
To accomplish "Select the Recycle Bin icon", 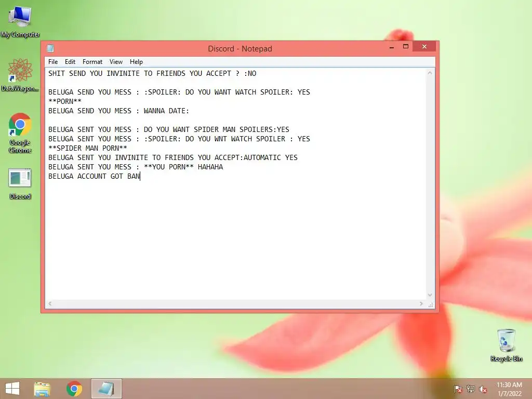I will click(506, 345).
